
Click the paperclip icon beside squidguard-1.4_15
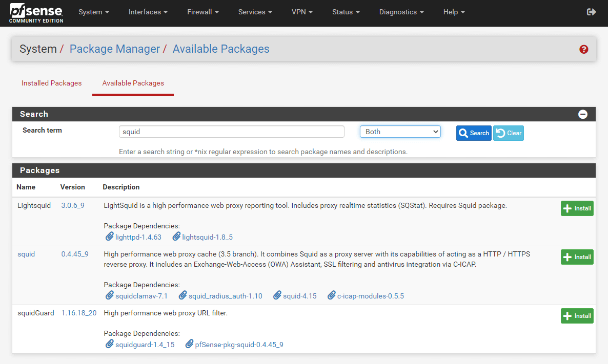click(109, 344)
